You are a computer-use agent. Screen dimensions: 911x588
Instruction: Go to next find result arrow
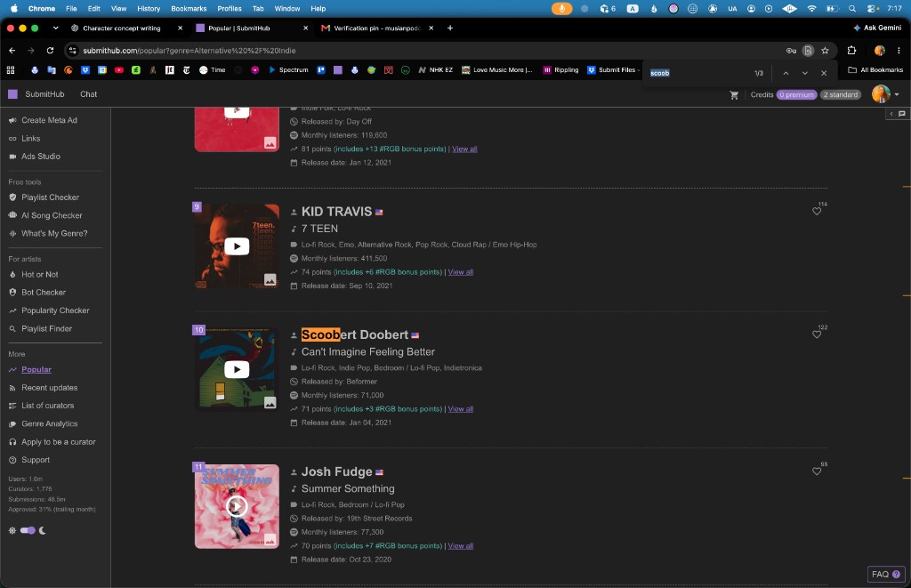804,73
